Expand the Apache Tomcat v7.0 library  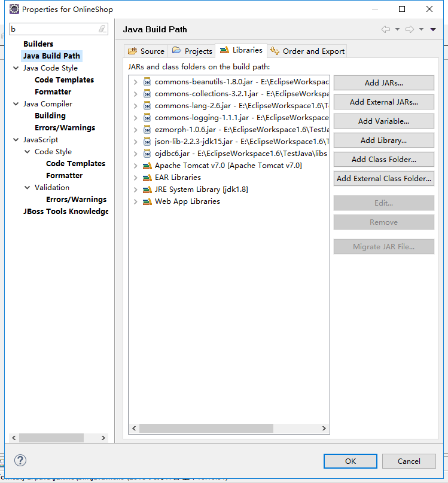coord(135,166)
